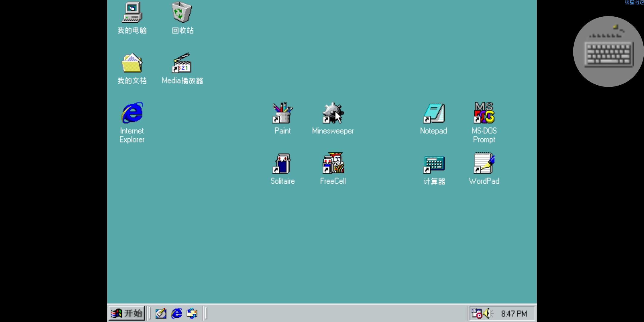
Task: Click the 8:47 PM taskbar clock
Action: 514,314
